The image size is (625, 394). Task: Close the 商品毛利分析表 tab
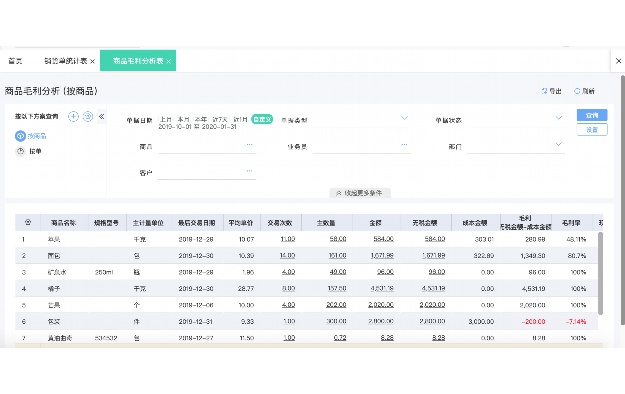click(x=169, y=61)
